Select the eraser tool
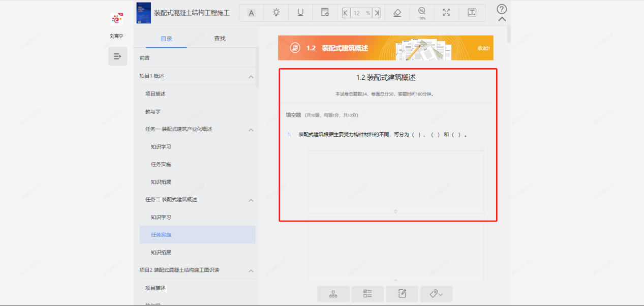 tap(397, 12)
